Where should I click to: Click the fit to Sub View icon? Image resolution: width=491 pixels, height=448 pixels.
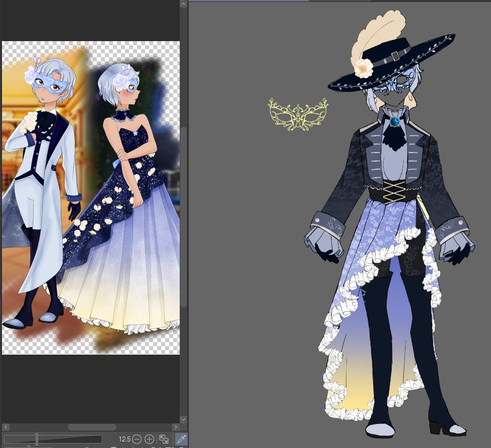[164, 439]
